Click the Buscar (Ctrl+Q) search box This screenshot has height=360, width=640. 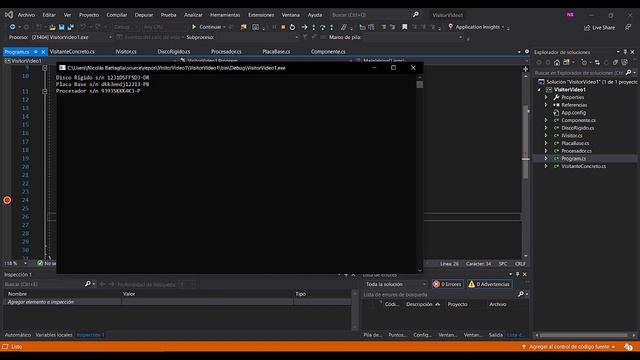(x=374, y=15)
